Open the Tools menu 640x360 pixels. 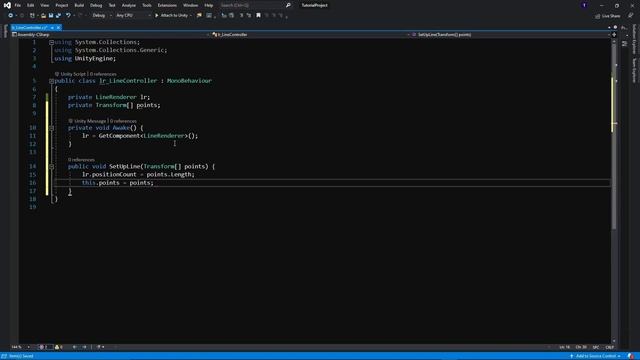(147, 5)
